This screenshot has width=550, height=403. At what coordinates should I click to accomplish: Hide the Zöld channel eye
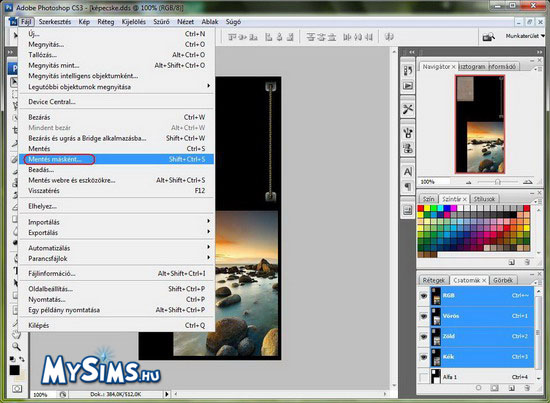pyautogui.click(x=424, y=336)
